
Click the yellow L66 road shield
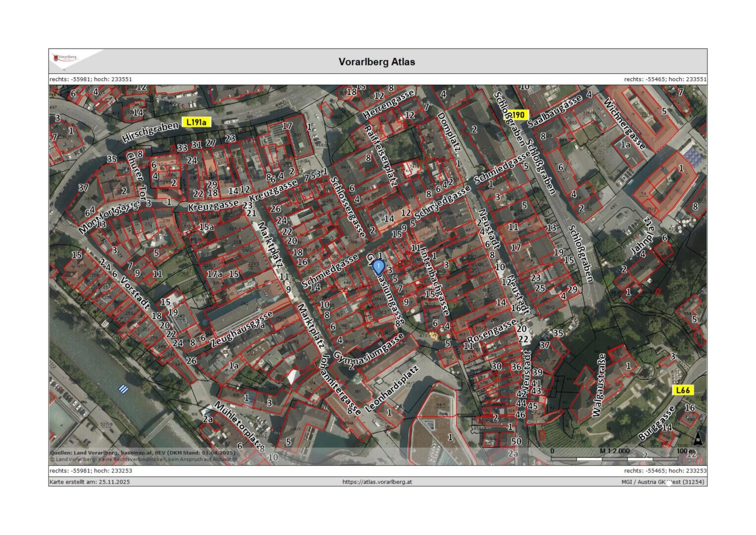tap(682, 390)
